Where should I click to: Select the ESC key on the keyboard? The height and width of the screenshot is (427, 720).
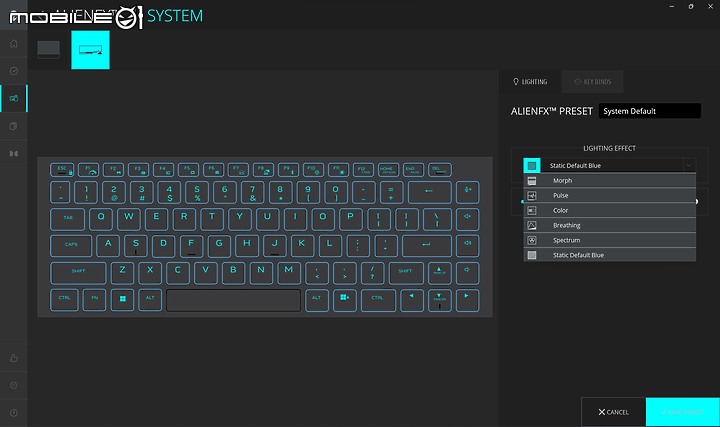click(62, 170)
